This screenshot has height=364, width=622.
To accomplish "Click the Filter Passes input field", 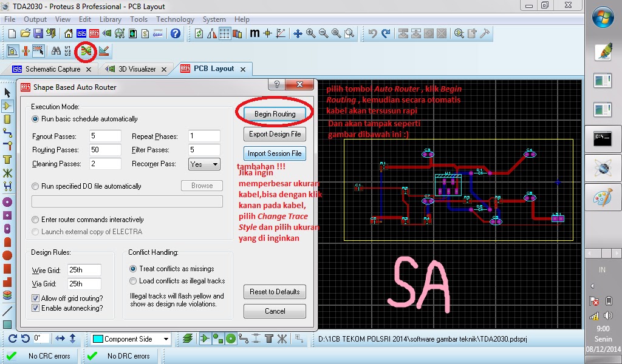I will pos(204,150).
